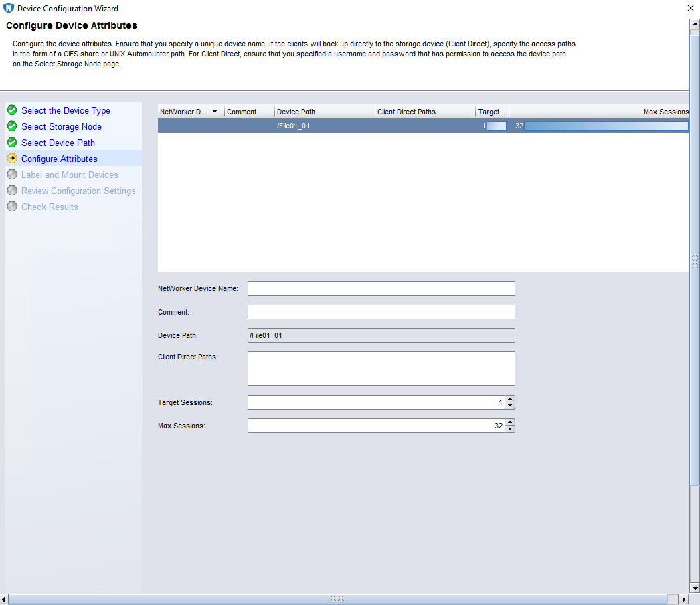Click the horizontal scrollbar right arrow
The height and width of the screenshot is (605, 700).
(683, 599)
